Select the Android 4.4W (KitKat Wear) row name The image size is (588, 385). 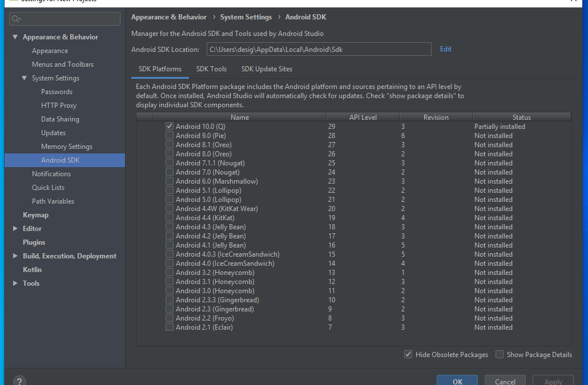[x=217, y=209]
